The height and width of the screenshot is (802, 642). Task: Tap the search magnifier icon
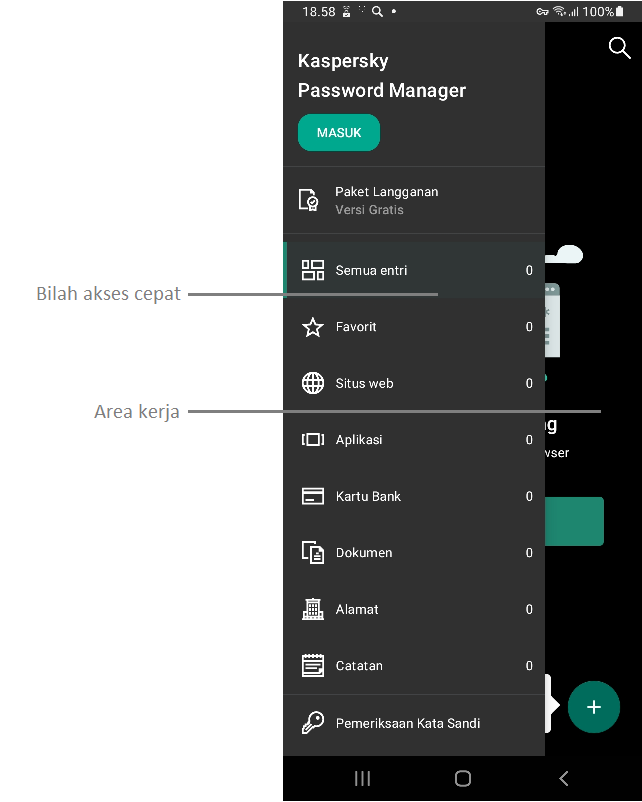click(x=619, y=48)
